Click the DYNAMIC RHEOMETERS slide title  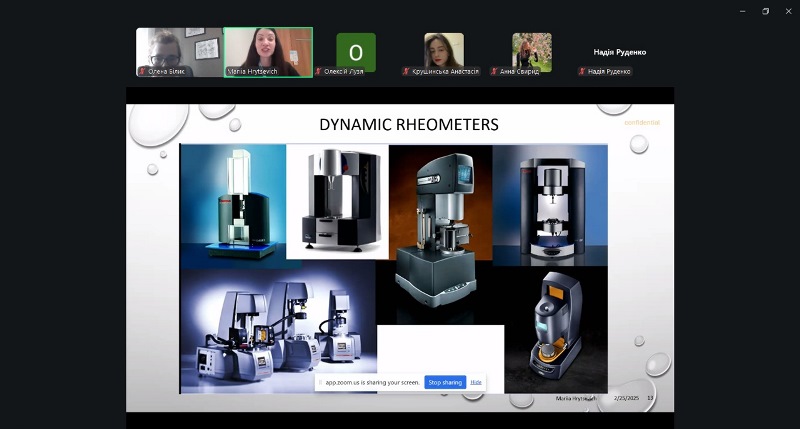coord(409,124)
